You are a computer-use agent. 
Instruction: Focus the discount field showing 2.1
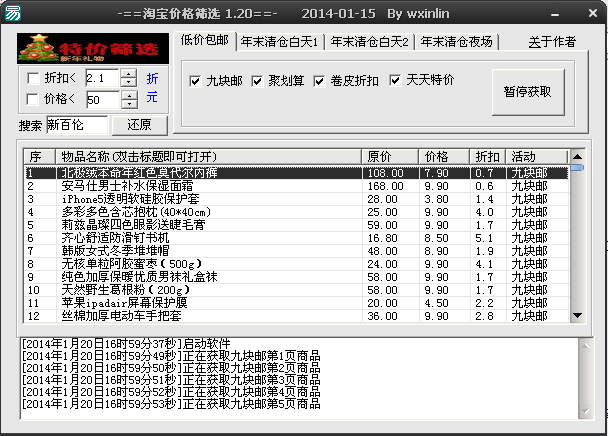(102, 78)
